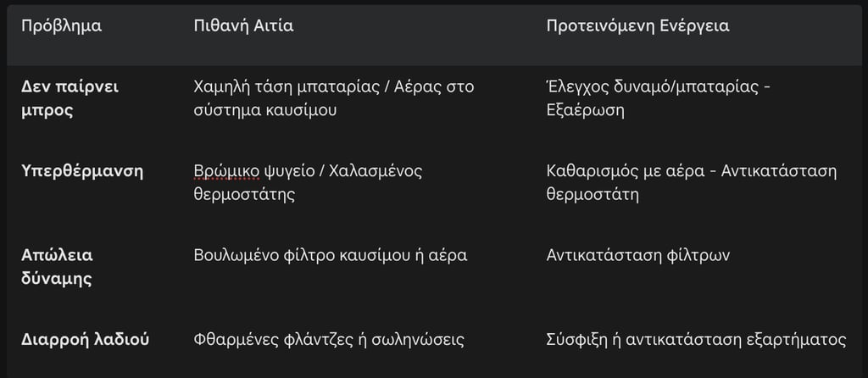The width and height of the screenshot is (868, 378).
Task: Click the text σύστημα καυσίμου
Action: [x=265, y=110]
